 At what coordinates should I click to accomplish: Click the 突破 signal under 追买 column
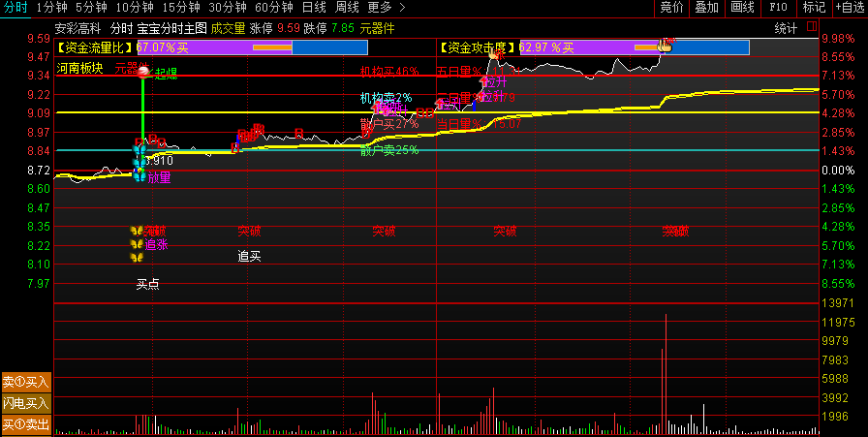click(x=249, y=231)
